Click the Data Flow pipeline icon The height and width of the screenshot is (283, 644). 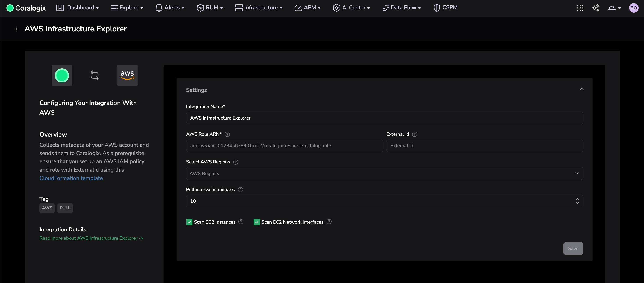pyautogui.click(x=386, y=8)
